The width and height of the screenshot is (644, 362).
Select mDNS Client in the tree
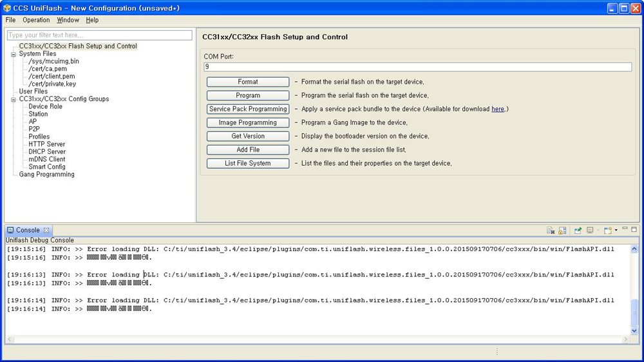(x=46, y=159)
